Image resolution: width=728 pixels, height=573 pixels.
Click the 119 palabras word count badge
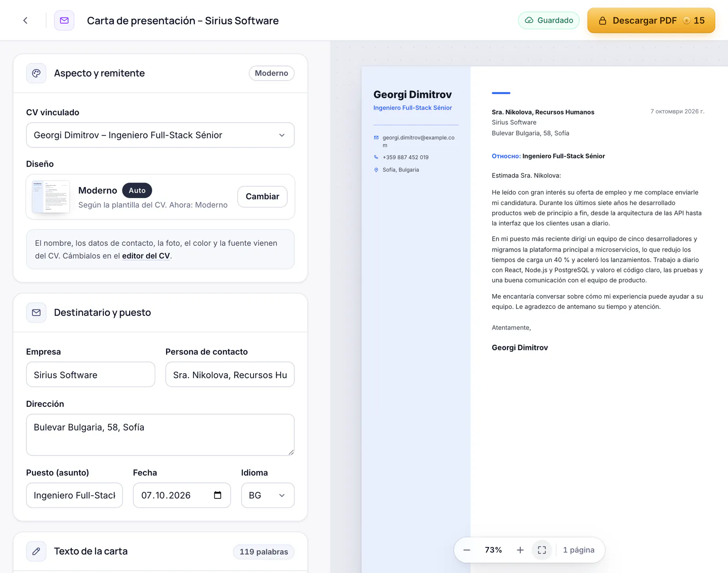coord(264,552)
